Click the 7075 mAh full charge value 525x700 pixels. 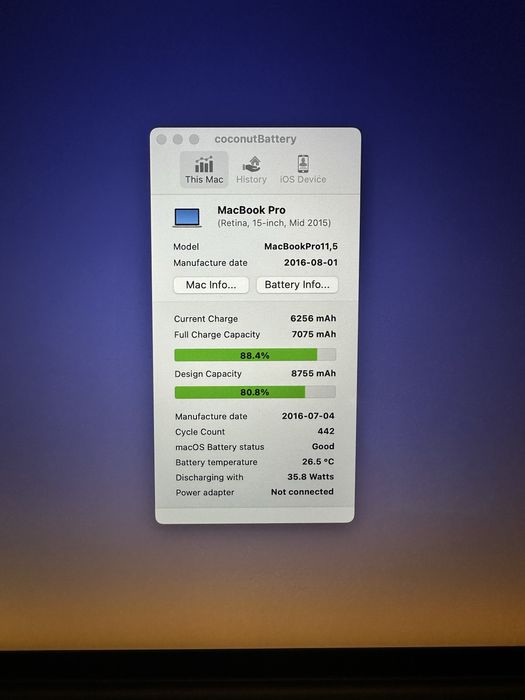(x=313, y=334)
